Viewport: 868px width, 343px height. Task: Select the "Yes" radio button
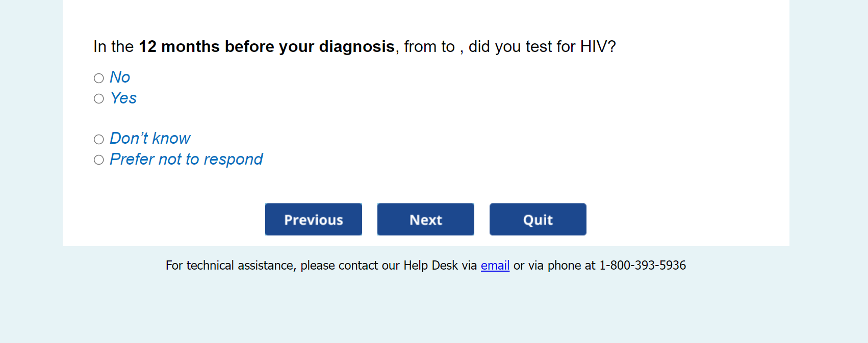click(x=99, y=99)
